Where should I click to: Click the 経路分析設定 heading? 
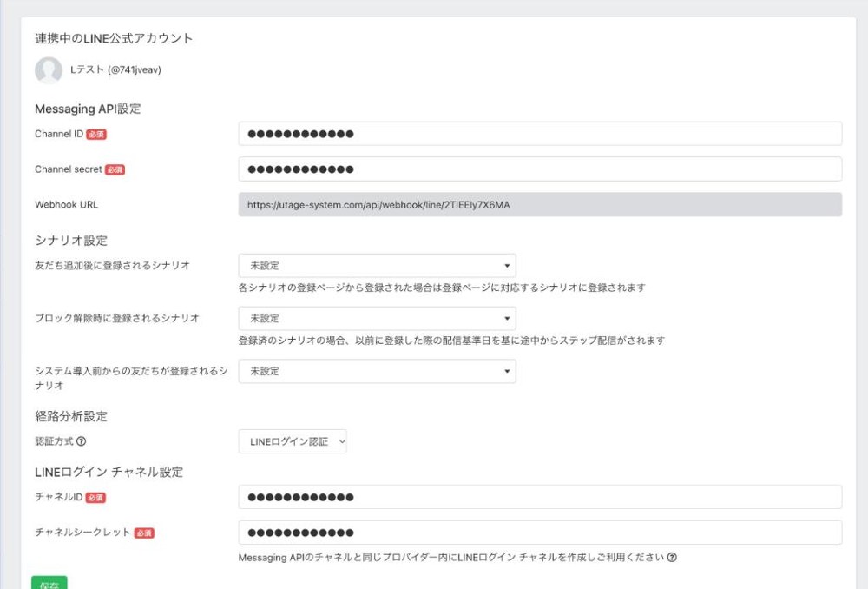click(x=71, y=417)
